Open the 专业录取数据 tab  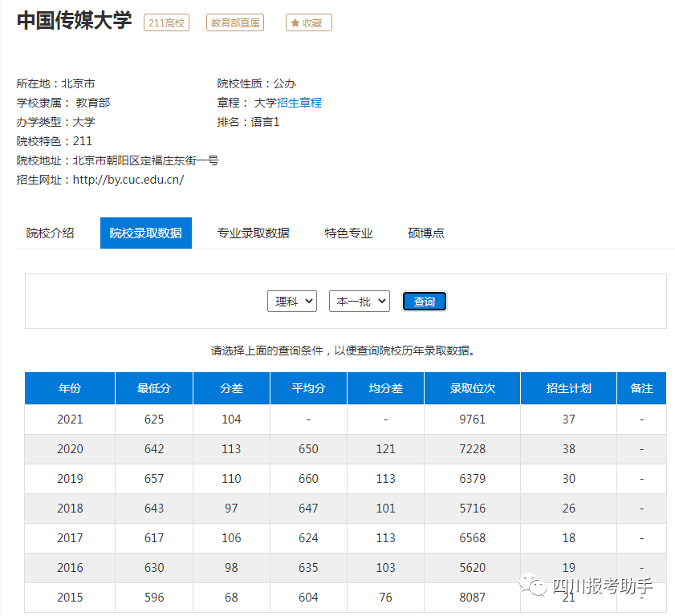253,233
